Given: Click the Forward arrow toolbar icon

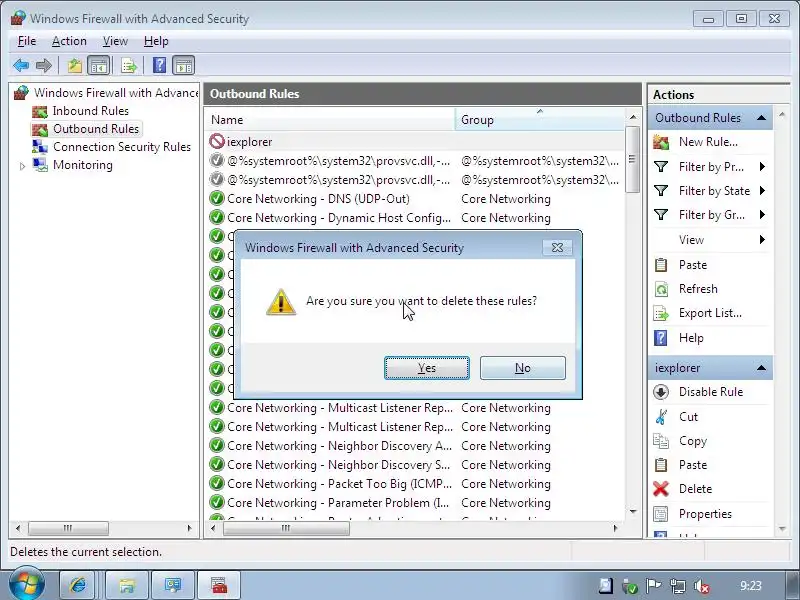Looking at the screenshot, I should [x=44, y=65].
